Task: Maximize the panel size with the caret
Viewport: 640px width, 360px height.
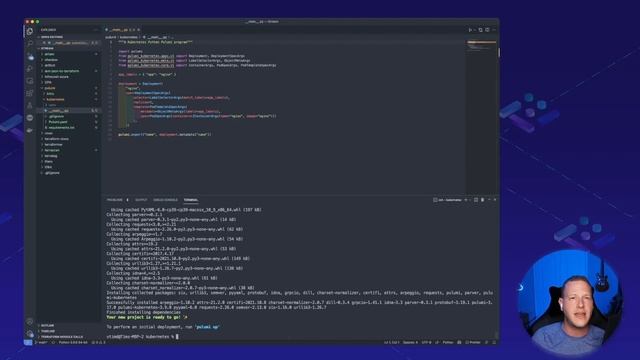Action: tap(489, 200)
